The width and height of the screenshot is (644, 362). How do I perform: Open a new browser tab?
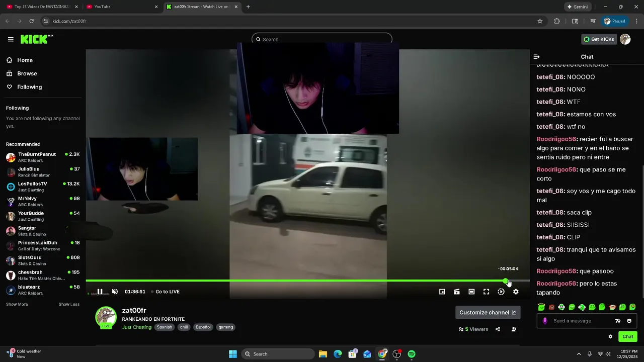[x=248, y=7]
